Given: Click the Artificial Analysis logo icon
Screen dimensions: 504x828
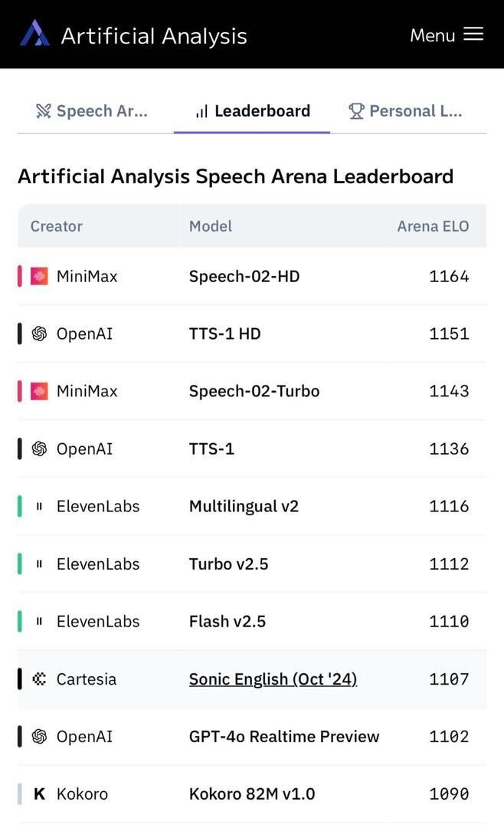Looking at the screenshot, I should click(34, 33).
